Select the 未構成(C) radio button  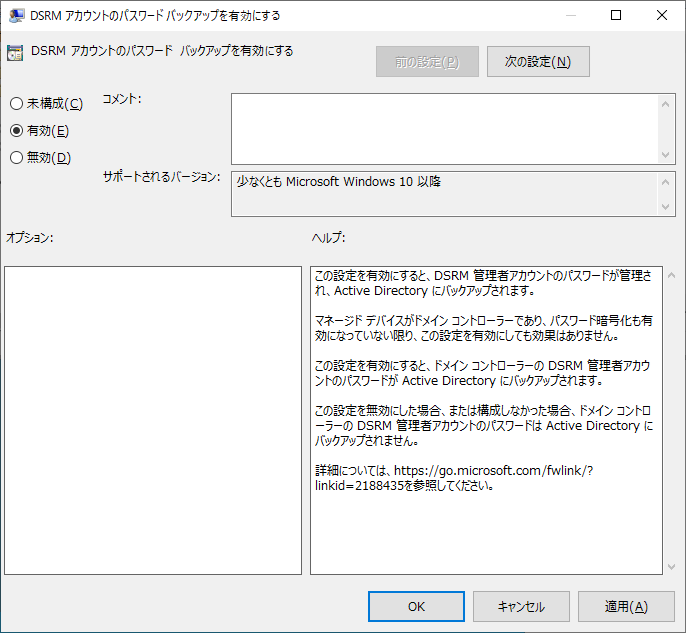click(x=16, y=104)
